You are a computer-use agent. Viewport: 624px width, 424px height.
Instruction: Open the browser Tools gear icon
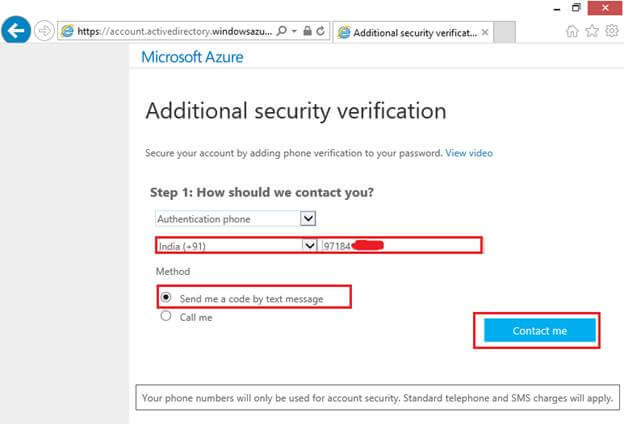coord(610,31)
